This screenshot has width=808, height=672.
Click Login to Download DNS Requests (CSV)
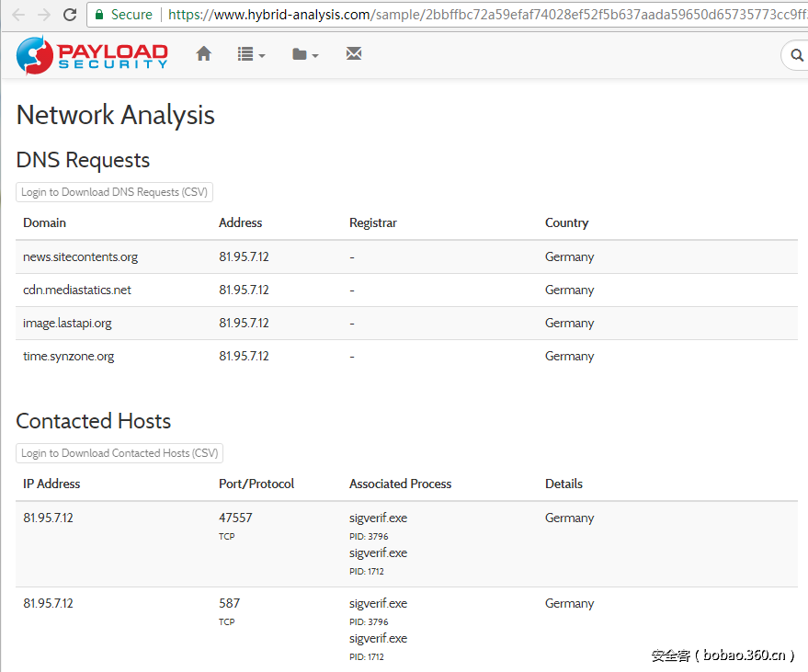click(115, 192)
